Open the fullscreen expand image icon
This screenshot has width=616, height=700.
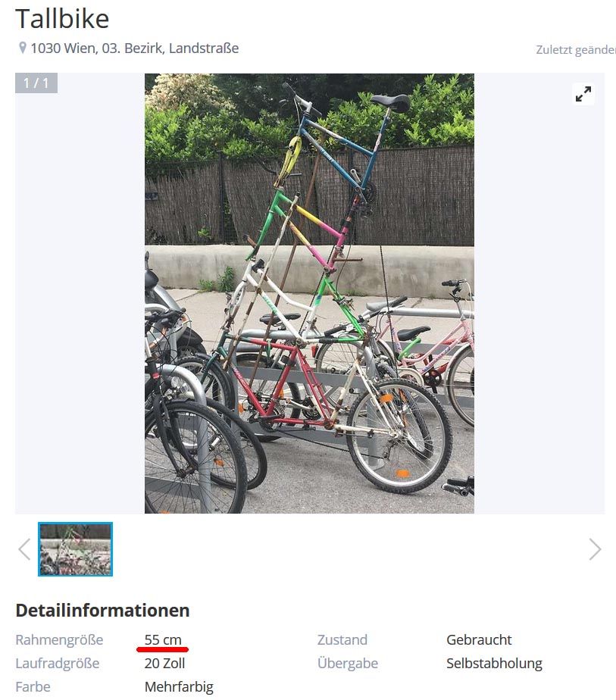[583, 94]
